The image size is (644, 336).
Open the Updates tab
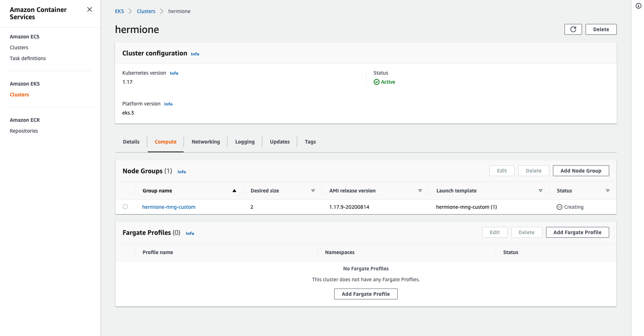[280, 142]
